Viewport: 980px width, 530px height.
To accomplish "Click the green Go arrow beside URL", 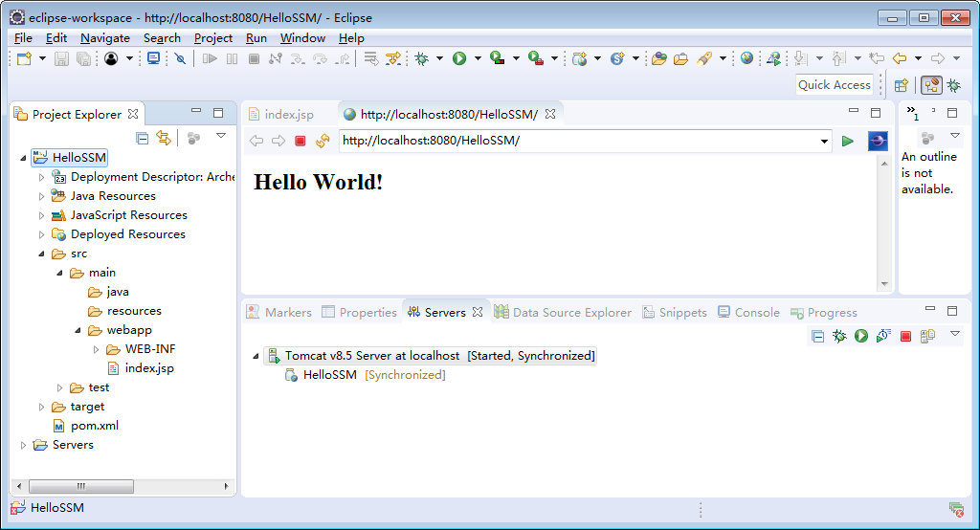I will (847, 142).
